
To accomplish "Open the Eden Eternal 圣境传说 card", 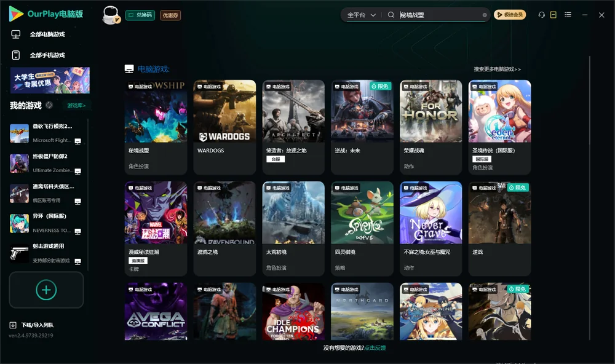I will (499, 127).
